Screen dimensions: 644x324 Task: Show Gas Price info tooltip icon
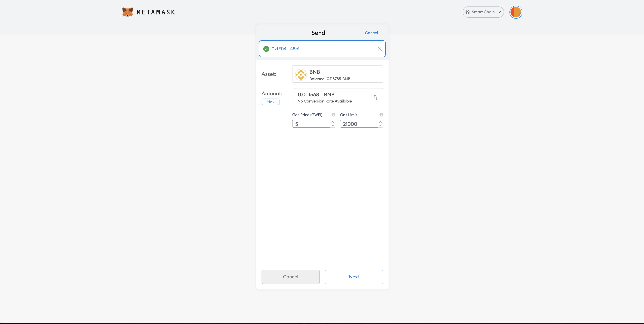[333, 115]
